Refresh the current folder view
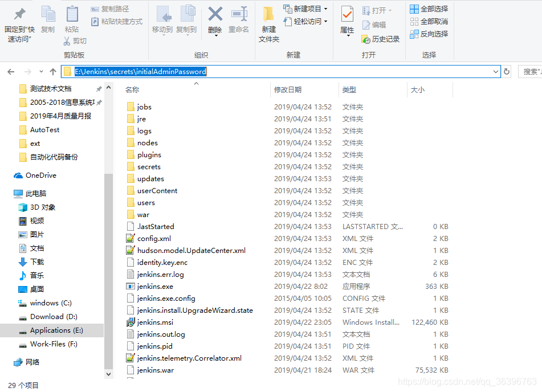Viewport: 542px width, 392px height. click(x=507, y=72)
